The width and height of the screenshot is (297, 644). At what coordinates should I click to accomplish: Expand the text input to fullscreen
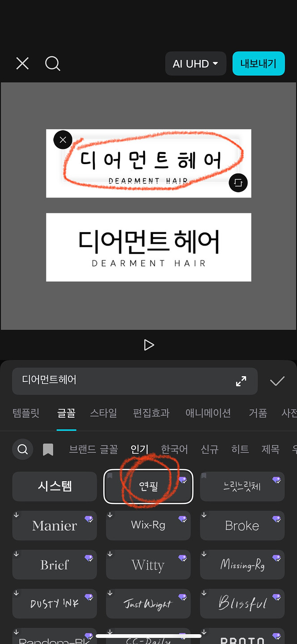[x=241, y=381]
